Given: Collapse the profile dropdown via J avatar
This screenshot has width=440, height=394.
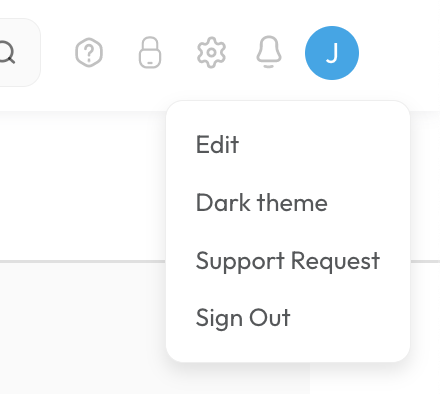Looking at the screenshot, I should (x=332, y=53).
